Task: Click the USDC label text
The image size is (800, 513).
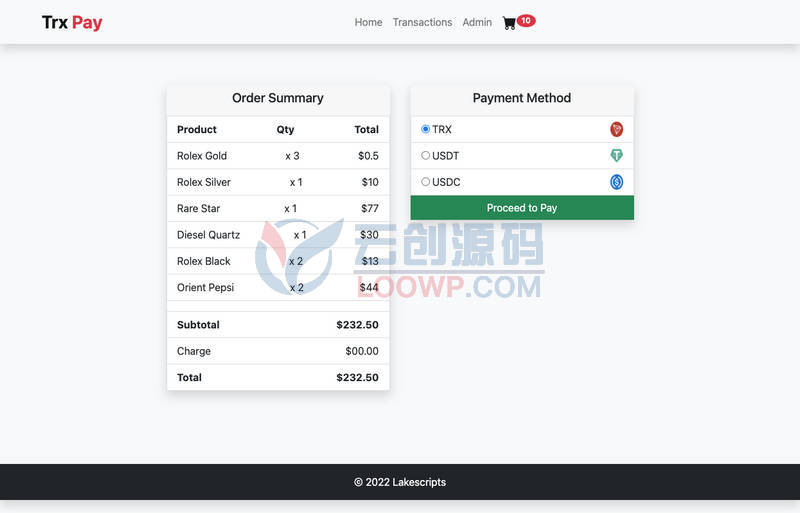Action: (x=446, y=182)
